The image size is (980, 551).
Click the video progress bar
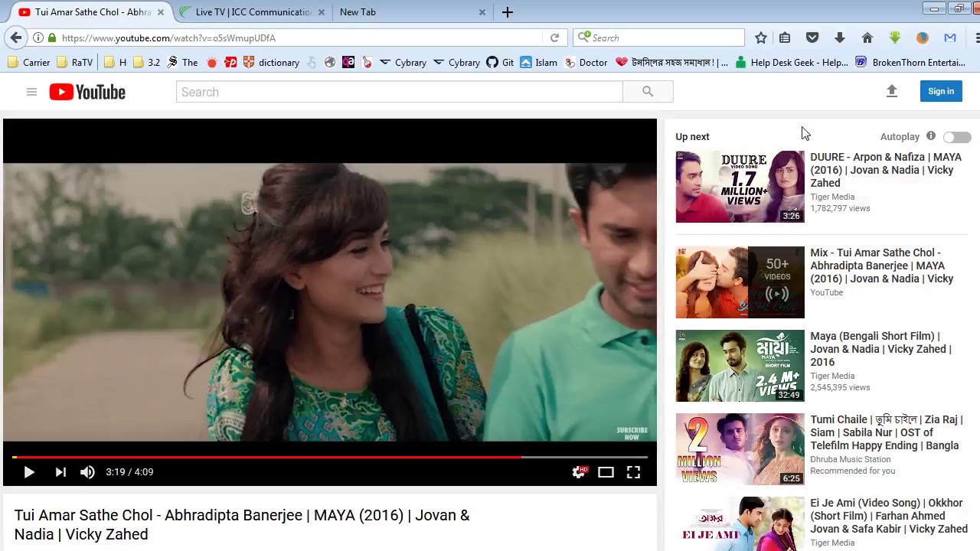point(330,457)
